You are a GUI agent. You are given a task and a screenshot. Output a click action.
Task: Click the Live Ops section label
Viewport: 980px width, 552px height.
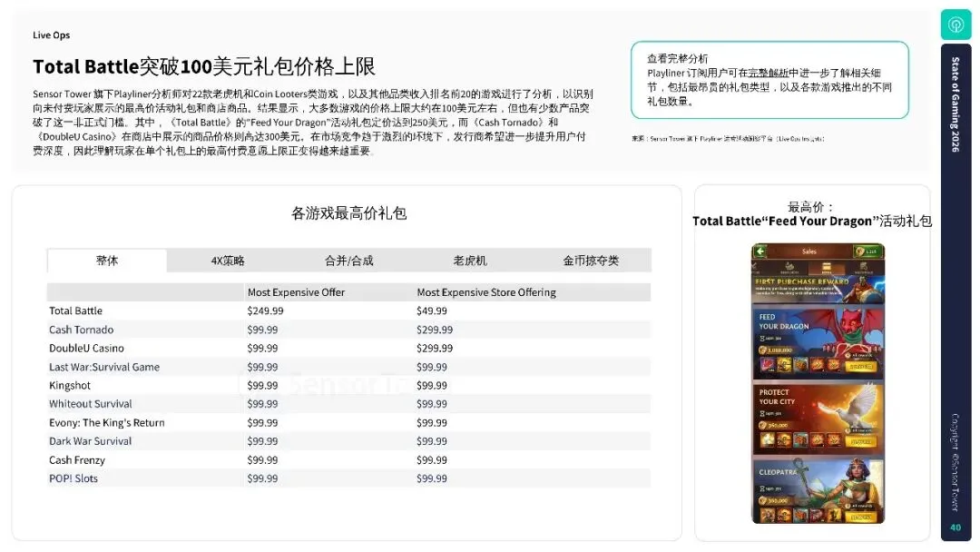point(51,35)
